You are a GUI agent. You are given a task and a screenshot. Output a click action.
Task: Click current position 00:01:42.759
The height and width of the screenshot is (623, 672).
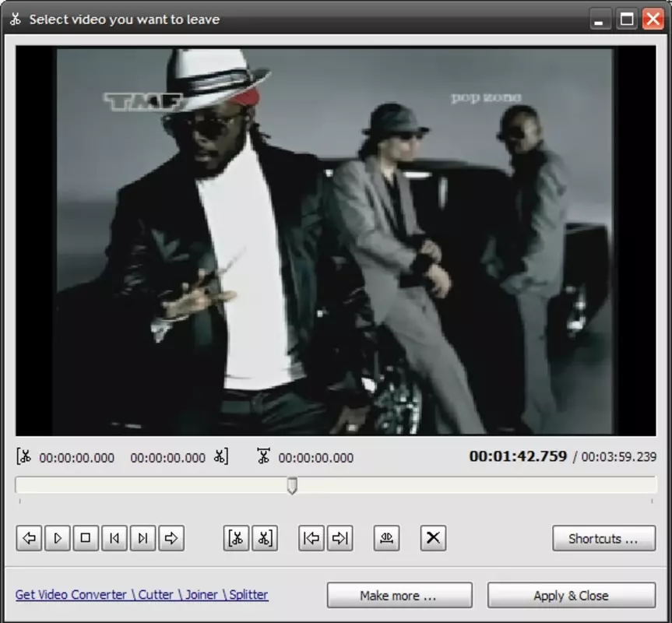(x=518, y=456)
